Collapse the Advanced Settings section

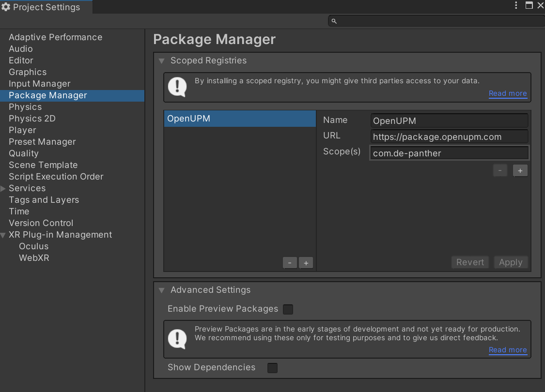point(161,290)
